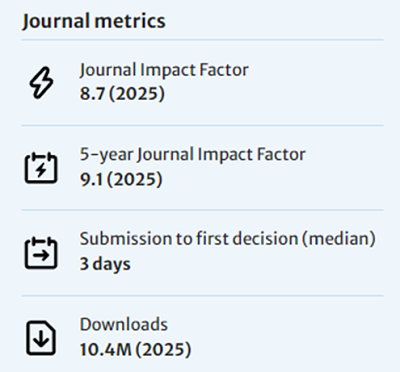This screenshot has height=372, width=400.
Task: Click the word Impact in 5-year metric
Action: coord(225,155)
